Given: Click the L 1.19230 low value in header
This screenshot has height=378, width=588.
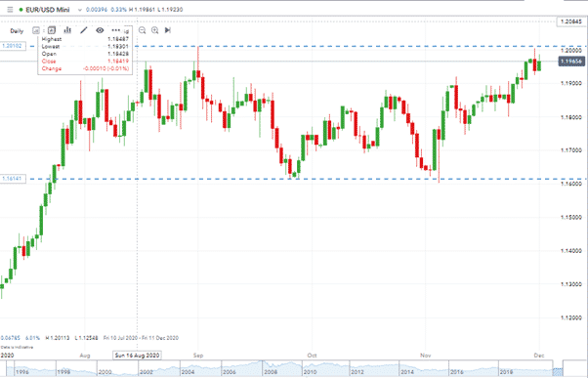Looking at the screenshot, I should coord(170,10).
